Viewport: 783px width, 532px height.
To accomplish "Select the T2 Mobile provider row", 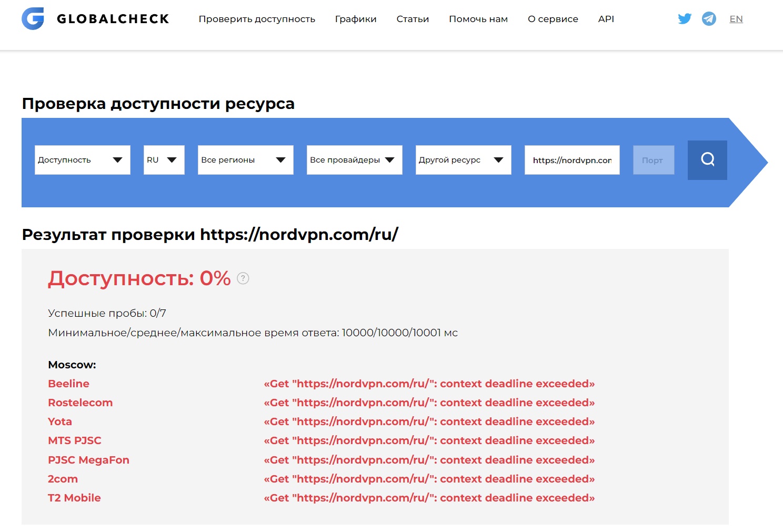I will click(74, 498).
